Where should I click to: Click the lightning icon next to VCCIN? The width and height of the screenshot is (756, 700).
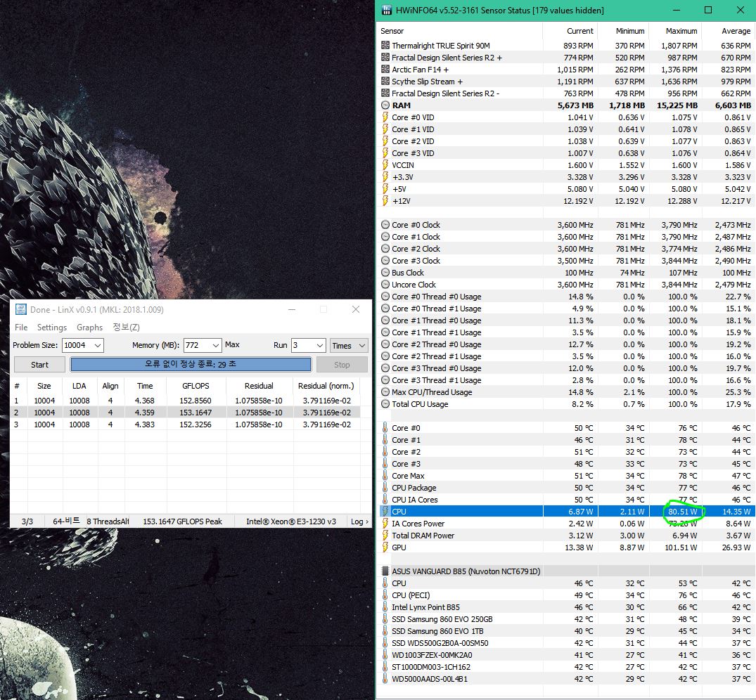click(x=385, y=165)
